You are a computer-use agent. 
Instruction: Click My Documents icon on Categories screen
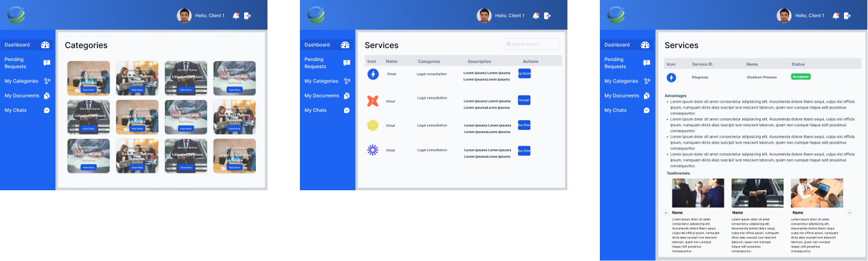(x=47, y=95)
